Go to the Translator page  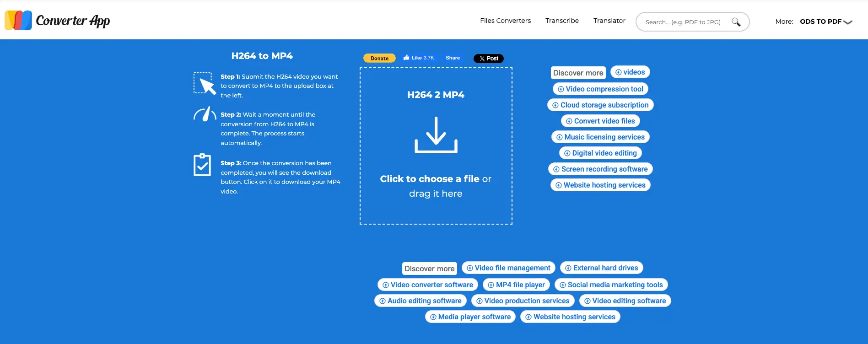[x=609, y=21]
